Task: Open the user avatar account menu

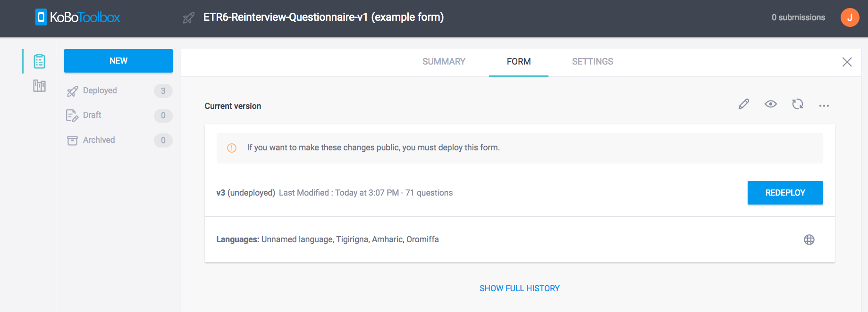Action: coord(850,17)
